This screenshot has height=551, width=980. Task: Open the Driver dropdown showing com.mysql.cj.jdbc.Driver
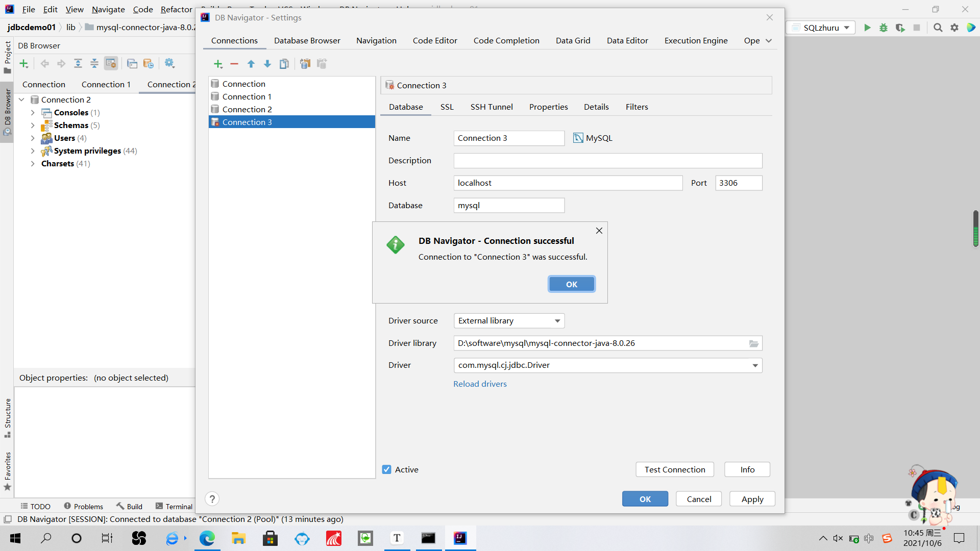(x=754, y=365)
